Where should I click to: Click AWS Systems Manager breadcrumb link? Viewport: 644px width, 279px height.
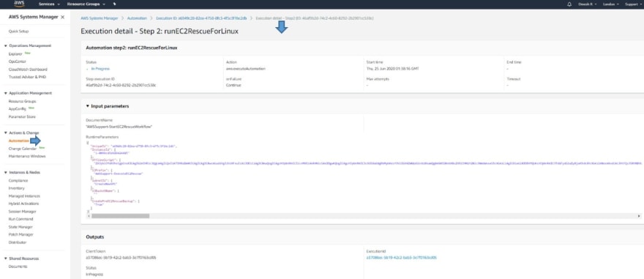[x=100, y=18]
